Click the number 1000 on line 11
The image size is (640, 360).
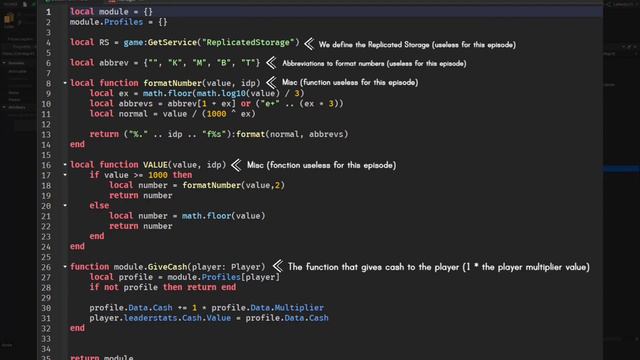click(216, 114)
